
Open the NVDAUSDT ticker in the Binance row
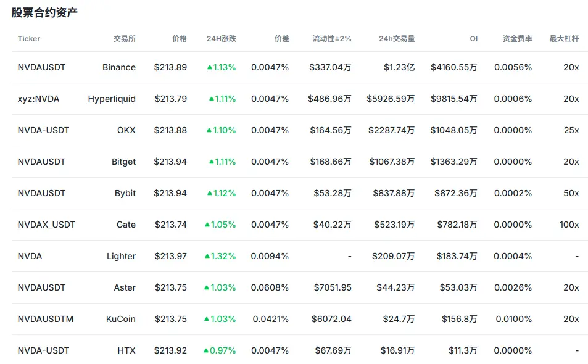pos(41,67)
